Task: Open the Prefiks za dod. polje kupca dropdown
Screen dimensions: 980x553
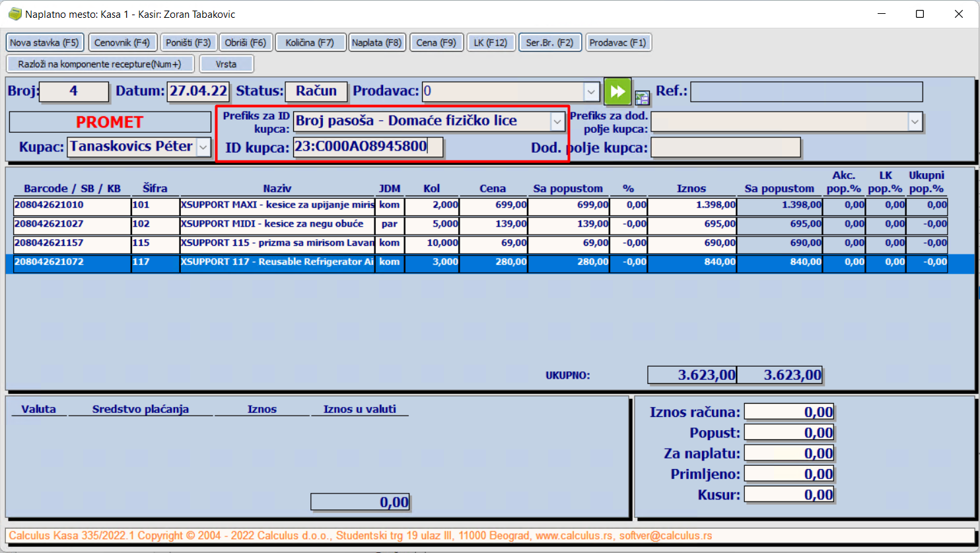Action: pos(915,122)
